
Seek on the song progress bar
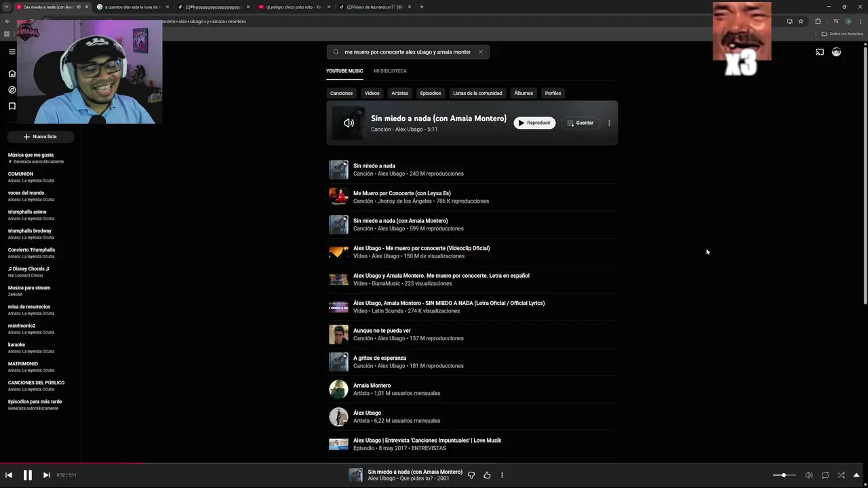pyautogui.click(x=434, y=464)
